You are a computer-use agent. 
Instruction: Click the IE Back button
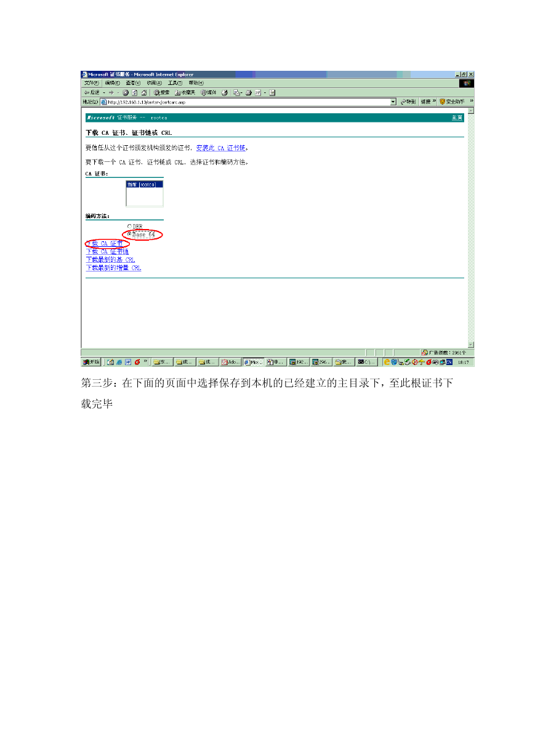pyautogui.click(x=92, y=92)
